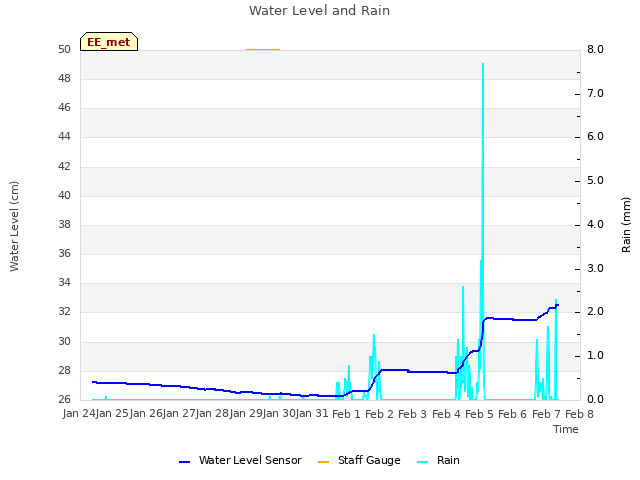The width and height of the screenshot is (640, 480).
Task: Click the 42 value on water level axis
Action: tap(64, 166)
